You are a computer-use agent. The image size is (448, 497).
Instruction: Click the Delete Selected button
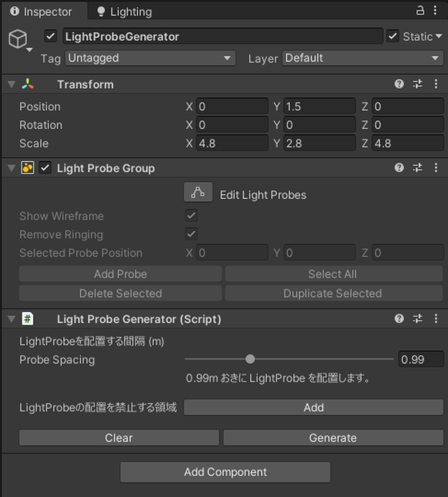(120, 293)
